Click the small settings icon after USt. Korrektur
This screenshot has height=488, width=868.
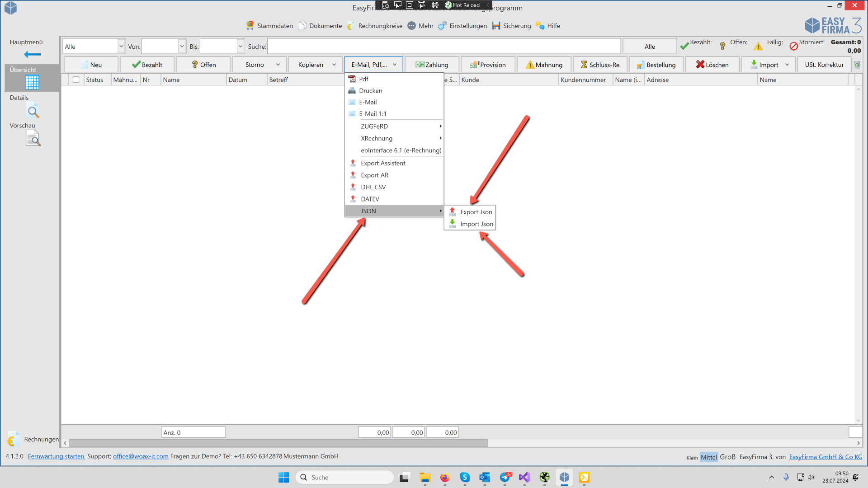tap(857, 65)
